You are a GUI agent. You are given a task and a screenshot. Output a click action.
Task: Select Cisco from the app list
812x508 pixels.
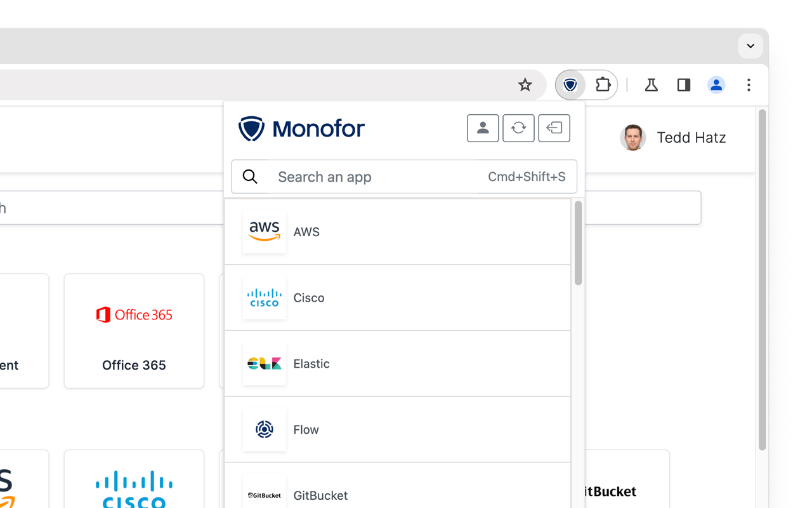308,297
